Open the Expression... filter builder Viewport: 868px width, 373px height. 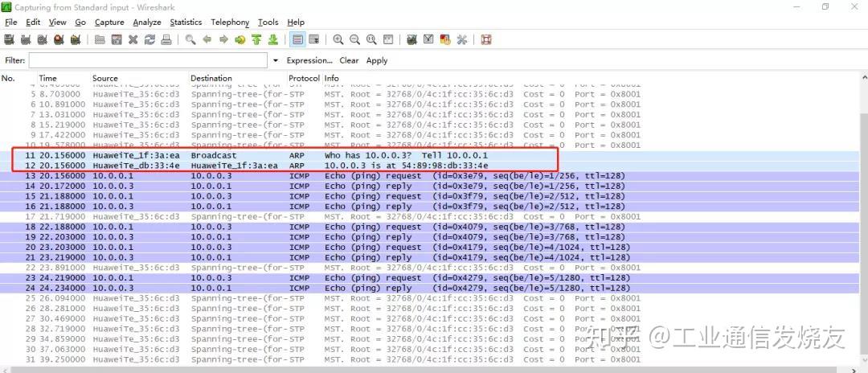pyautogui.click(x=309, y=60)
